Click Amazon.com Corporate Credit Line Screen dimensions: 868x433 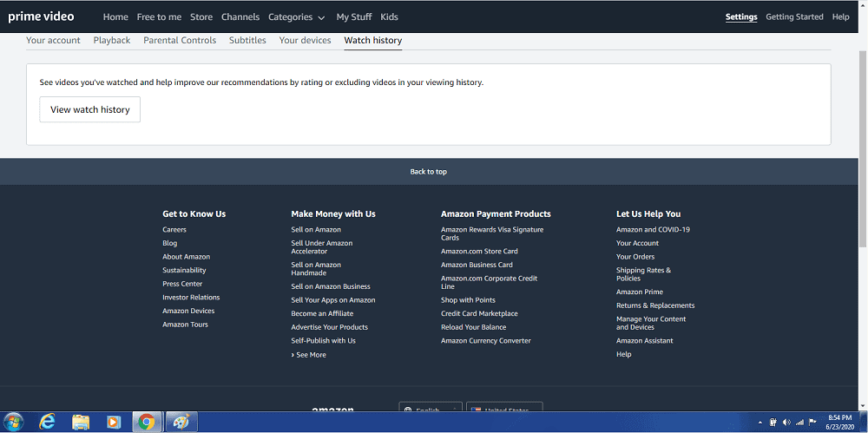[x=489, y=282]
